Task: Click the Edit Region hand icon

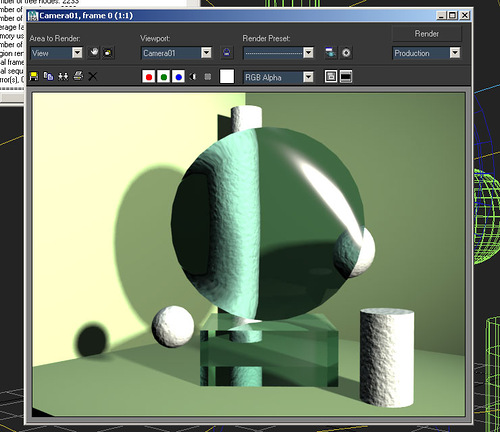Action: [94, 53]
